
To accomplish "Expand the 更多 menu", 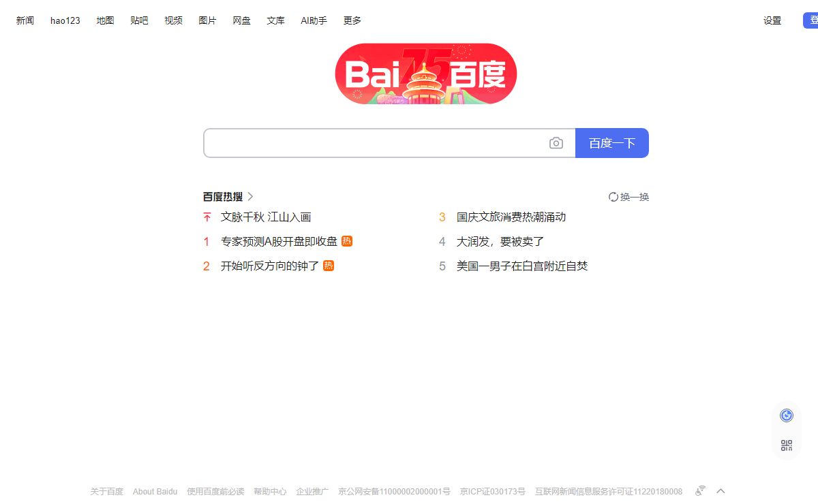I will pos(352,20).
